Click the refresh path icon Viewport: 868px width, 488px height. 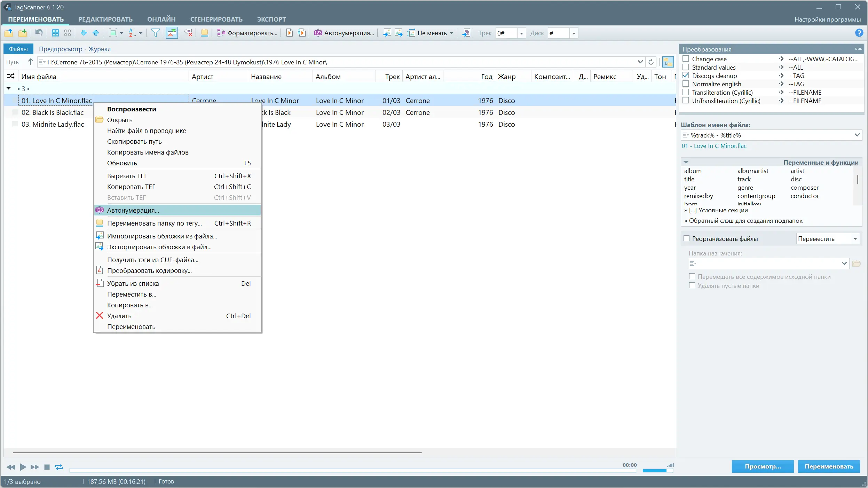(x=651, y=62)
